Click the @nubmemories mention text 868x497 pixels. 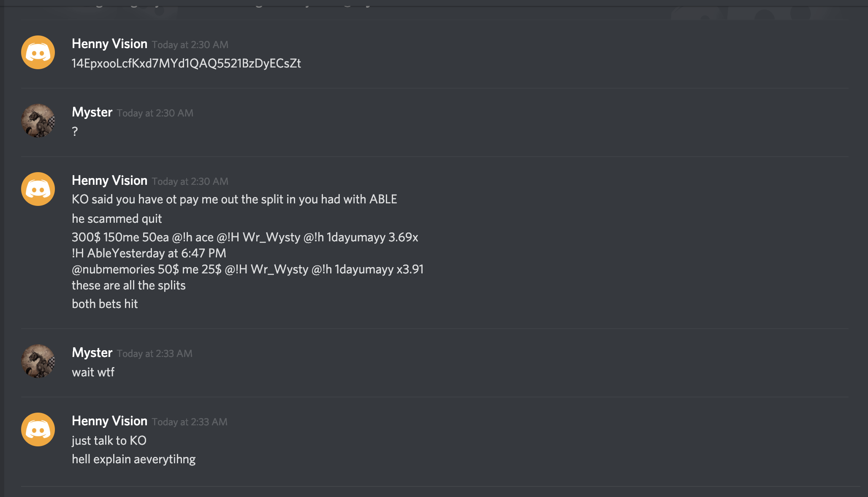point(113,269)
